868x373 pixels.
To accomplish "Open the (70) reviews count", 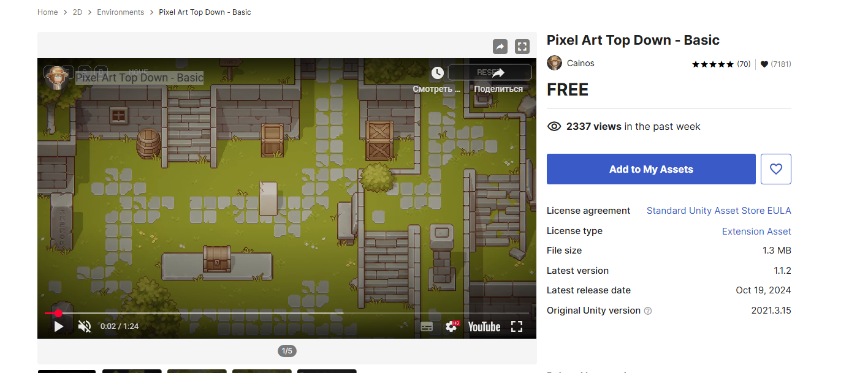I will tap(744, 64).
